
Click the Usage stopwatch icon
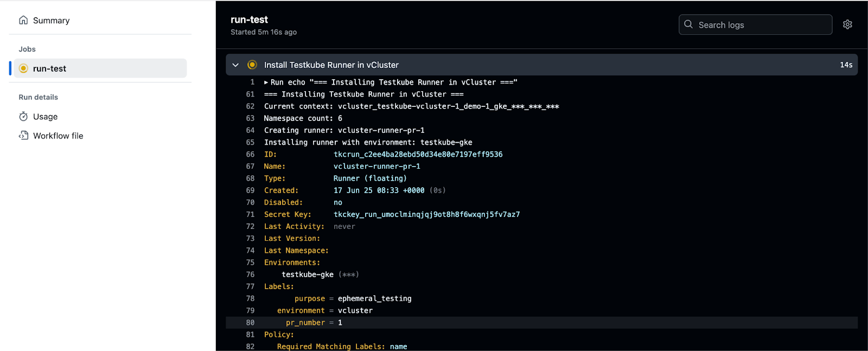point(23,117)
